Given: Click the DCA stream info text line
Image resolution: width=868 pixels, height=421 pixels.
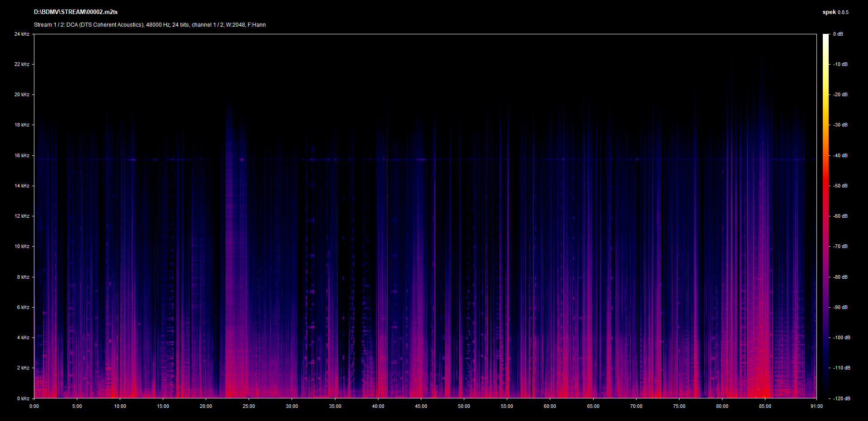Looking at the screenshot, I should [150, 25].
